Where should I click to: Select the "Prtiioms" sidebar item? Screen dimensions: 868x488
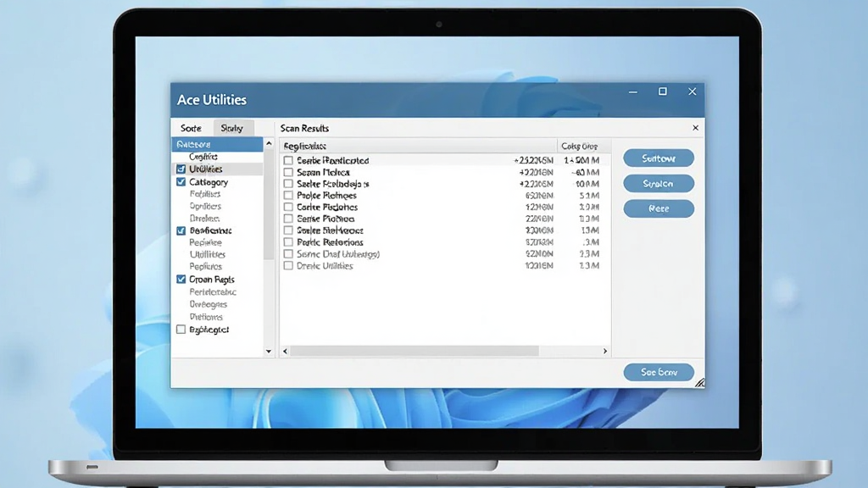206,317
